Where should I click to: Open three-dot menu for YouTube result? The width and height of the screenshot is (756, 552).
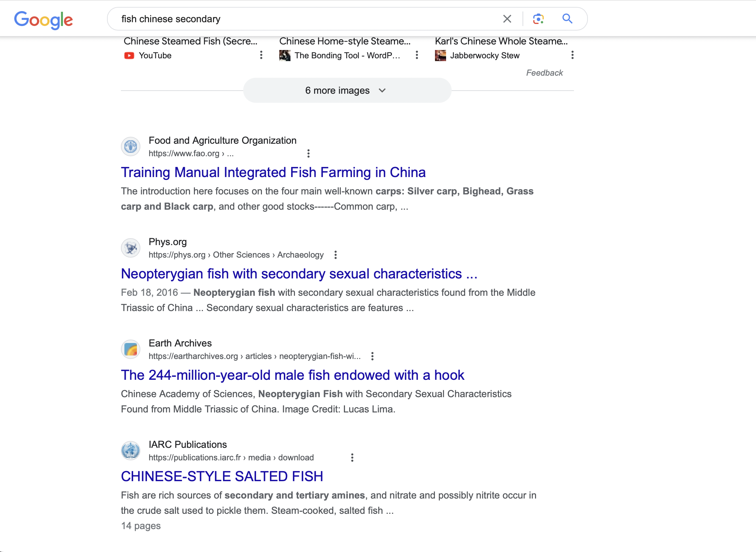[x=261, y=55]
